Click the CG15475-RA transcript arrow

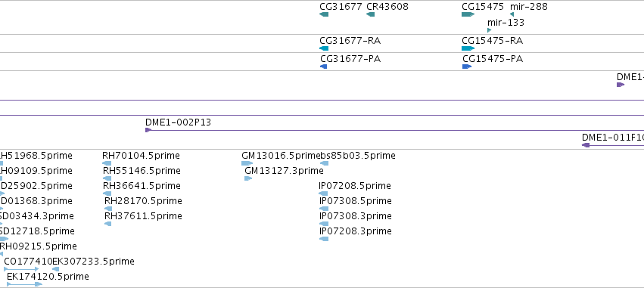coord(468,48)
